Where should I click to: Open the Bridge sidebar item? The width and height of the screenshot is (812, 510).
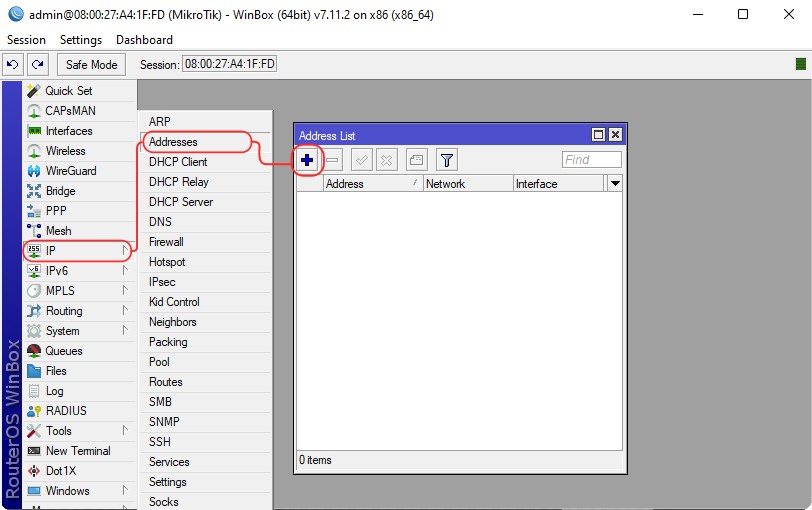point(60,191)
